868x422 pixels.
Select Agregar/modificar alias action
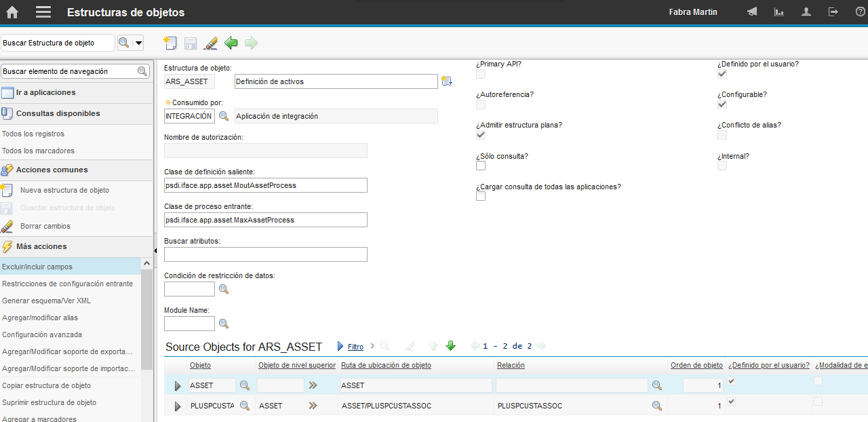pyautogui.click(x=40, y=318)
